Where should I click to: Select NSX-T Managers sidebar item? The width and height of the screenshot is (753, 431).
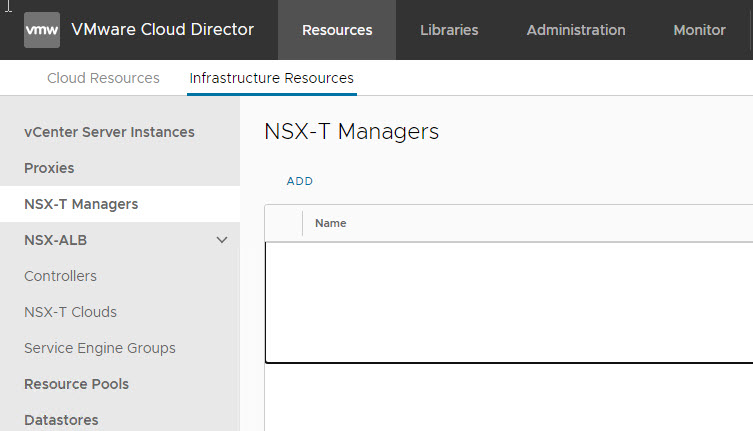click(81, 204)
